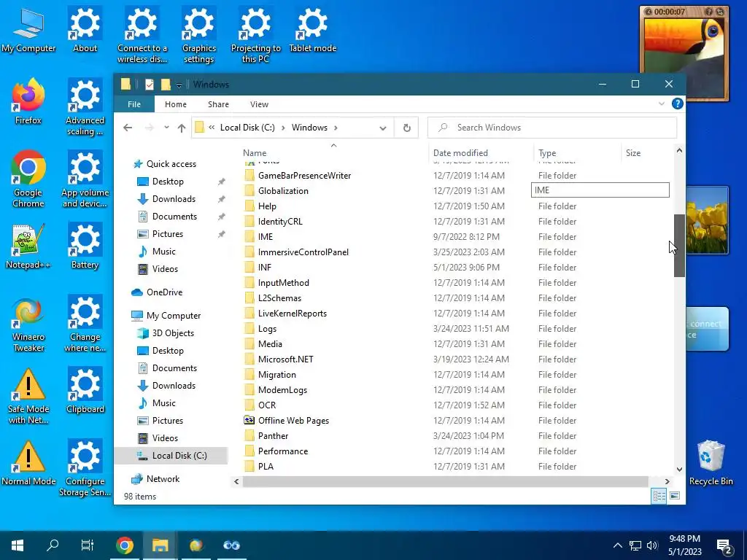Click the Windows Start button
This screenshot has height=560, width=747.
tap(18, 545)
